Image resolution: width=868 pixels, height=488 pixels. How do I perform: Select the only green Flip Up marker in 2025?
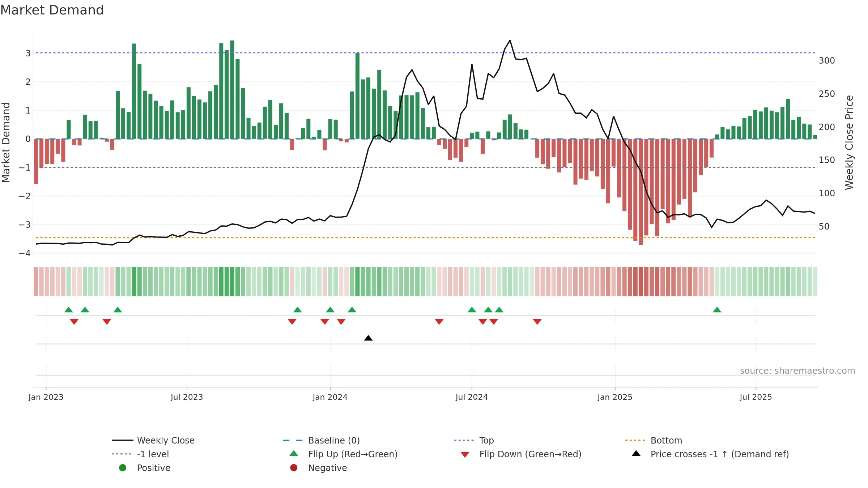point(717,310)
